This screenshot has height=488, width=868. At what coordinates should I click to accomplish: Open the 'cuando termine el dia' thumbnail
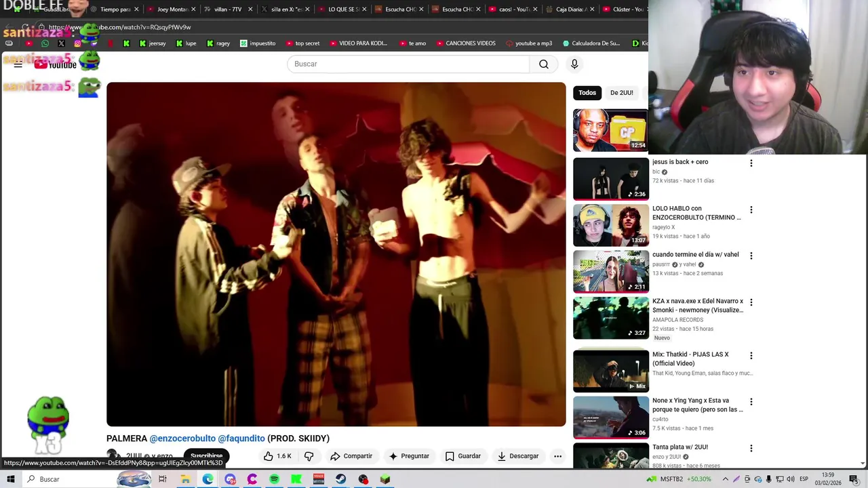[611, 271]
